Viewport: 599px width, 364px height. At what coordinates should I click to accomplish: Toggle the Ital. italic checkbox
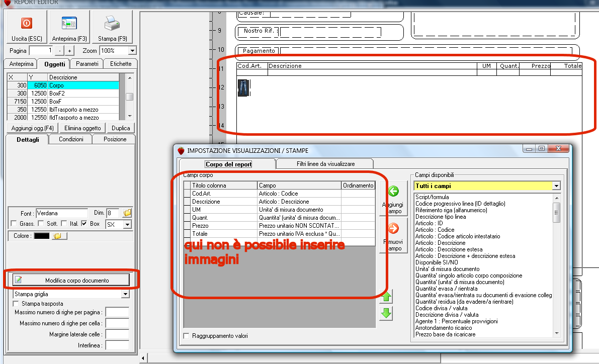(64, 223)
